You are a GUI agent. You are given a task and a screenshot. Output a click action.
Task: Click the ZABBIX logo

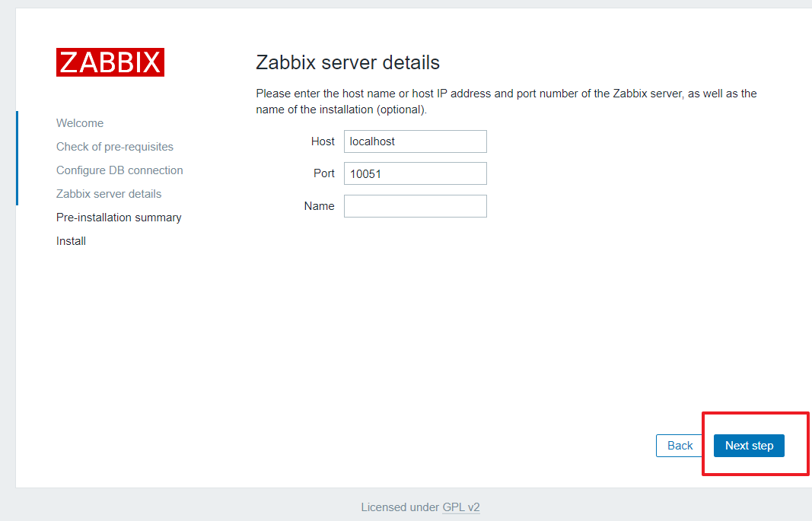tap(110, 62)
